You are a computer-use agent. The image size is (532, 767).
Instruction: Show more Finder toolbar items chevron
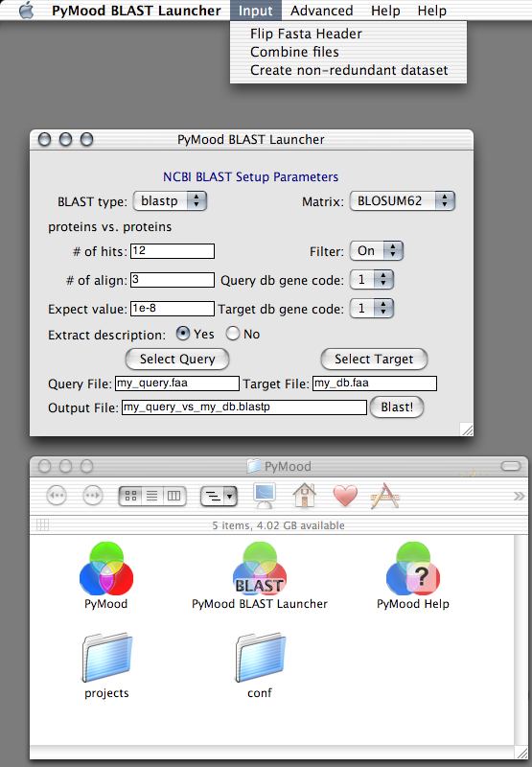click(x=519, y=497)
